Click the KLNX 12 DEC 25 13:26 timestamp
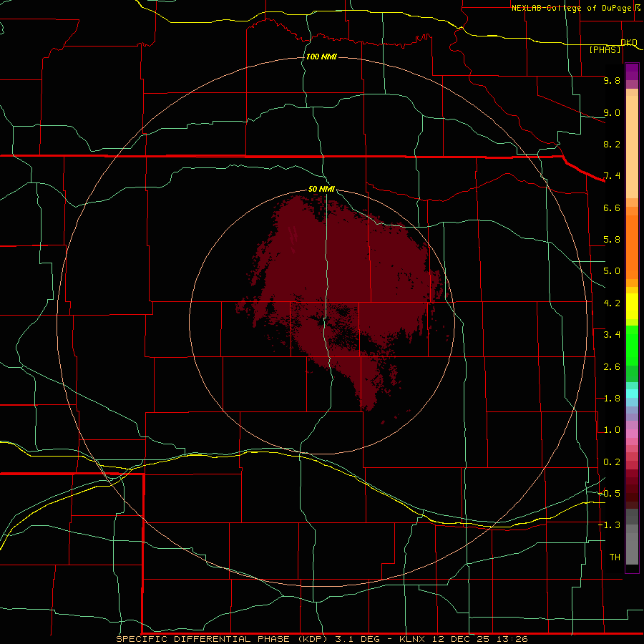644x644 pixels. pyautogui.click(x=463, y=639)
